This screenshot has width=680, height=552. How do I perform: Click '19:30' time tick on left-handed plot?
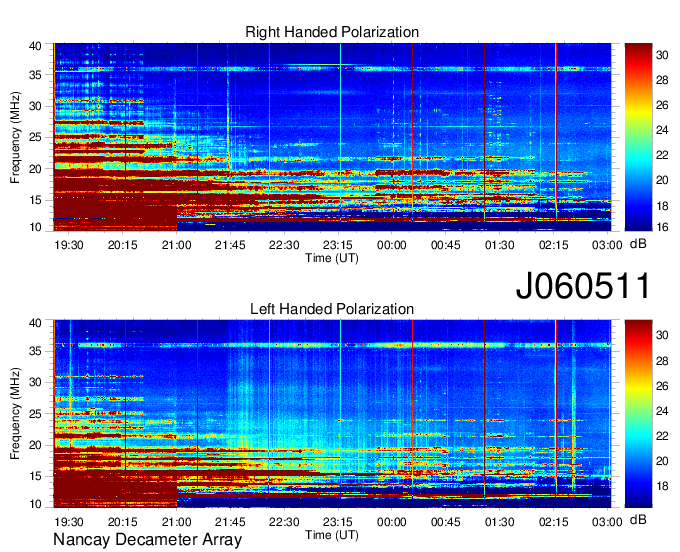pos(69,522)
